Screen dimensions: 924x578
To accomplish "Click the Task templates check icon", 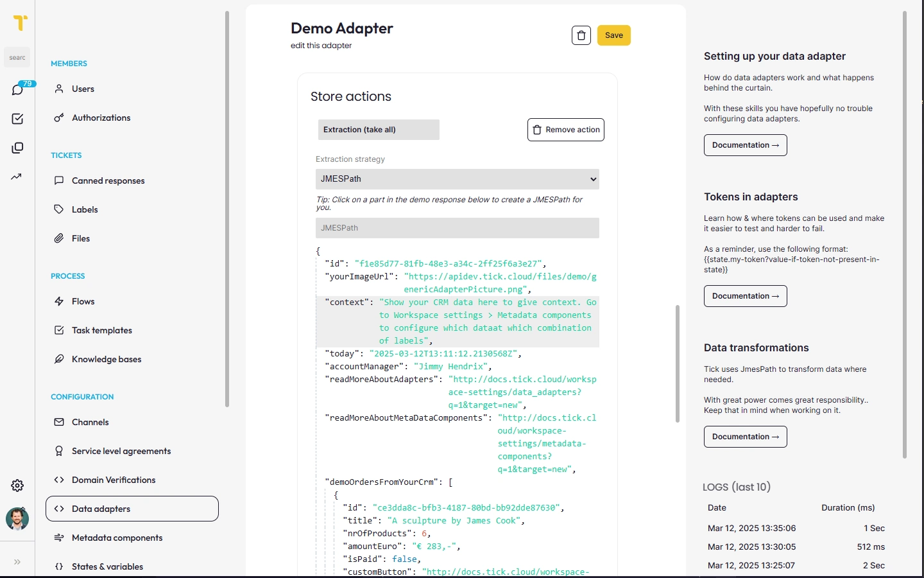I will pyautogui.click(x=59, y=330).
